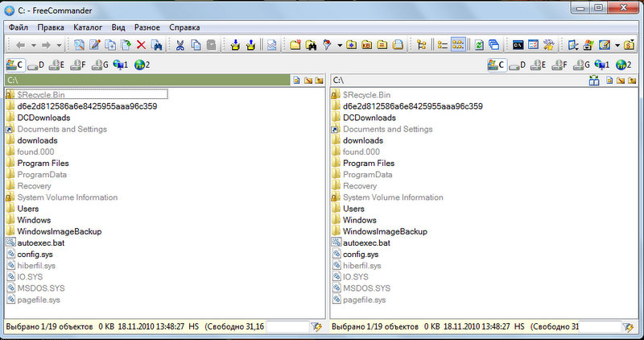Click the filter funnel icon in right status bar
The image size is (644, 340).
coord(628,327)
